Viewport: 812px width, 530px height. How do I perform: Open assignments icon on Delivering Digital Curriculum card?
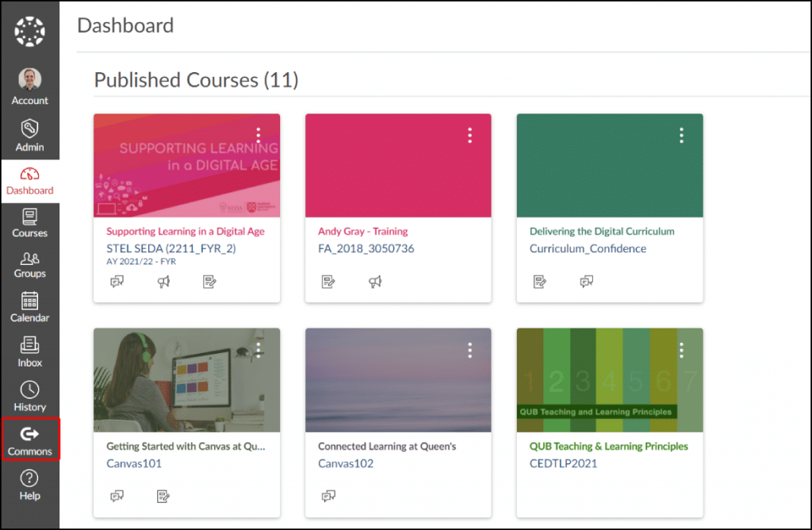tap(540, 281)
